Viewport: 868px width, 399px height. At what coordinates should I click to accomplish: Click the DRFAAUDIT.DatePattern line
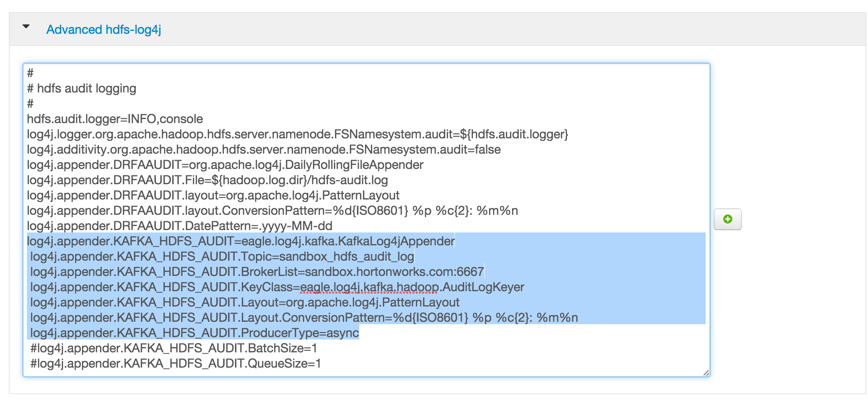(180, 226)
